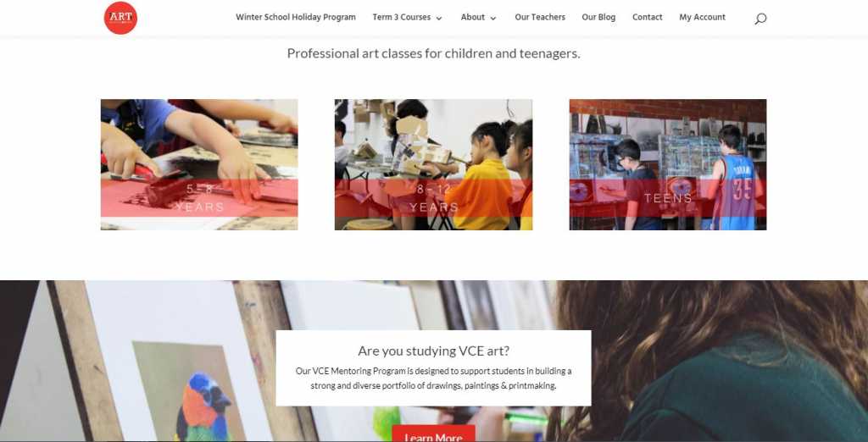Open My Account
Viewport: 868px width, 442px height.
point(702,17)
